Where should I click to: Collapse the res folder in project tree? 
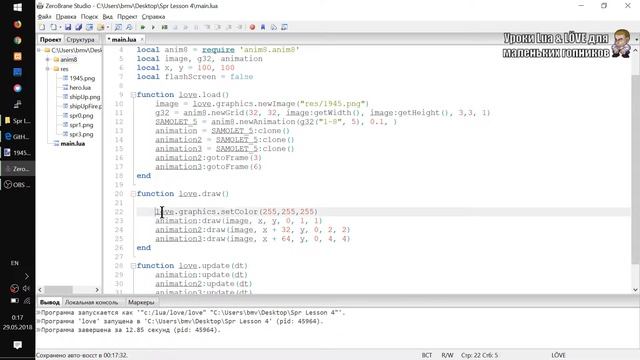(48, 69)
